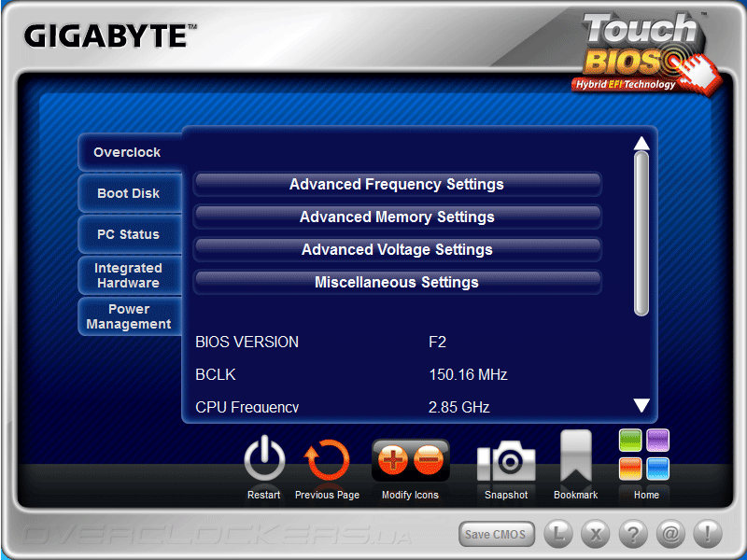Open Advanced Voltage Settings
747x560 pixels.
point(397,249)
